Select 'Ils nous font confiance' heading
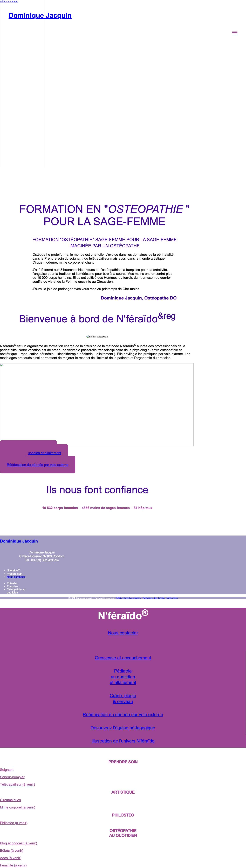Screen dimensions: 246x868 (x=97, y=490)
